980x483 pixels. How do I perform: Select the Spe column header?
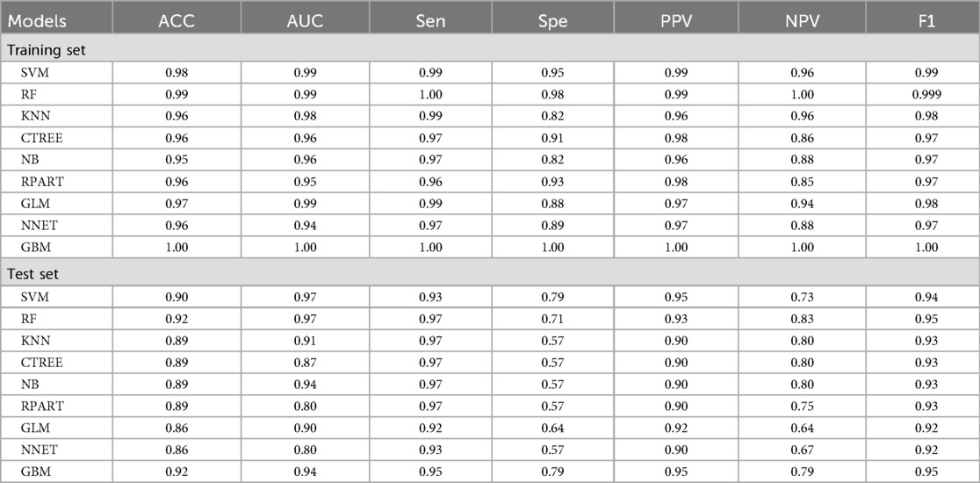pos(552,21)
